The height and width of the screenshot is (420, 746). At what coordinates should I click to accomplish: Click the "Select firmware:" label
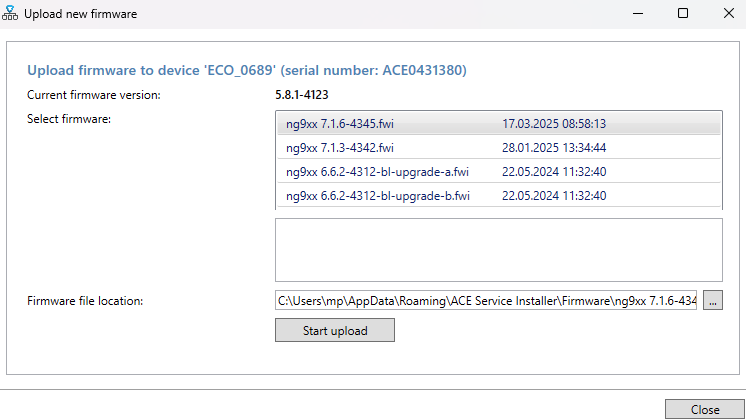[x=68, y=120]
